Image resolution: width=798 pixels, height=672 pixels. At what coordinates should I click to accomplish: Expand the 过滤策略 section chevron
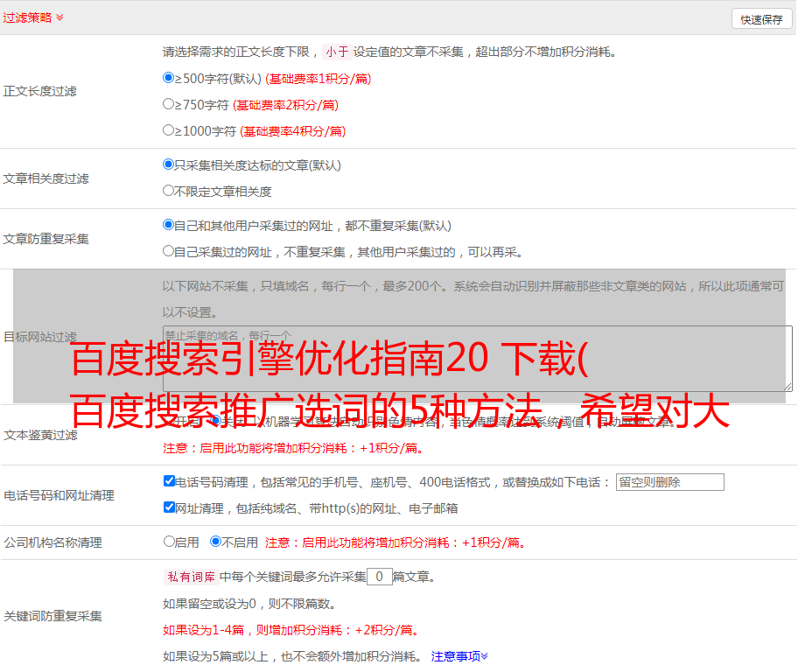[x=59, y=17]
